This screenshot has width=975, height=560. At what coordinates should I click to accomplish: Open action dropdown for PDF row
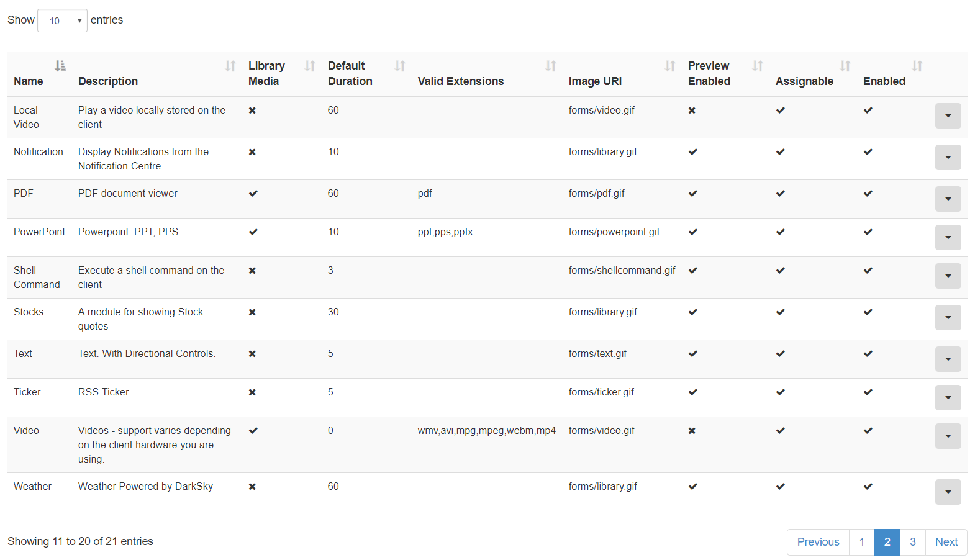pos(948,199)
